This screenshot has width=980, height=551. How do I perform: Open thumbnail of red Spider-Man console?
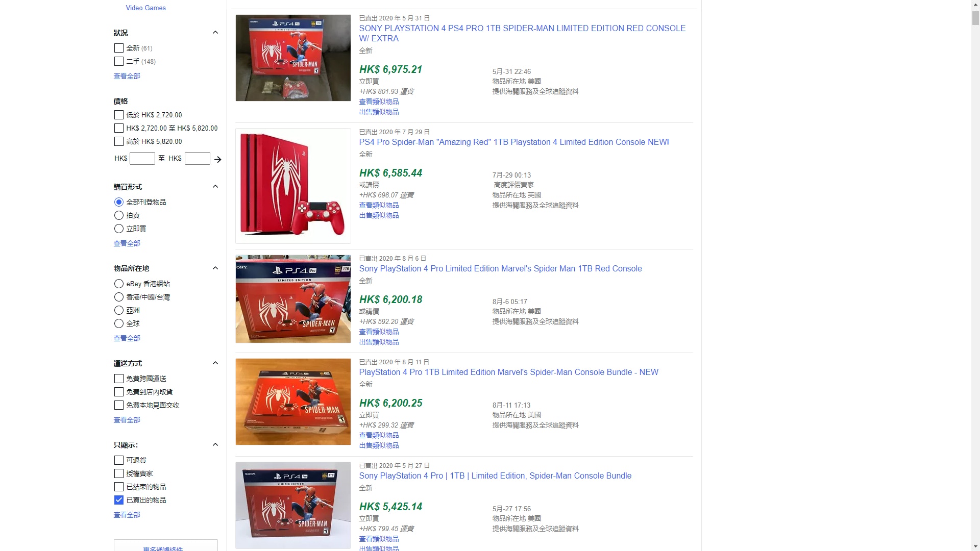click(x=293, y=186)
